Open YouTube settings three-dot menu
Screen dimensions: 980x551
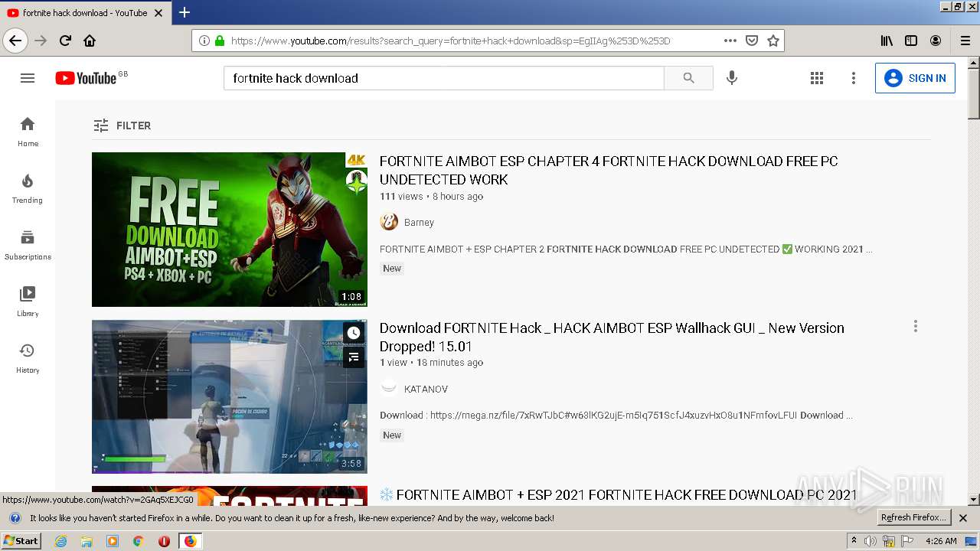pos(854,78)
